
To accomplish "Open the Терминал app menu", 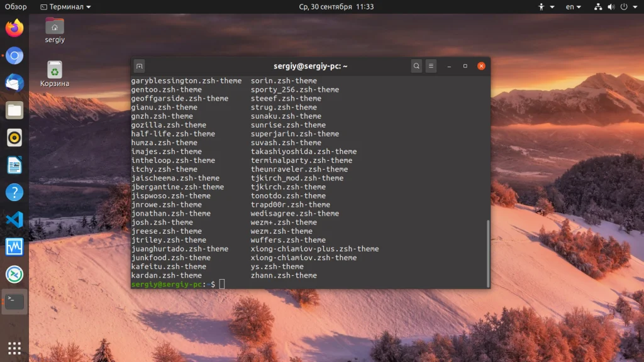I will coord(65,6).
